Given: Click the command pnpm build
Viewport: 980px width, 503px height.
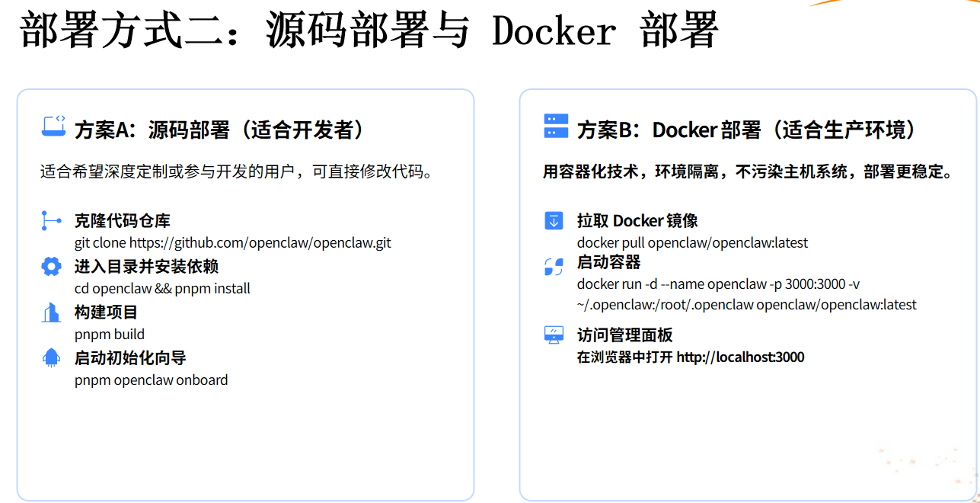Looking at the screenshot, I should tap(110, 335).
